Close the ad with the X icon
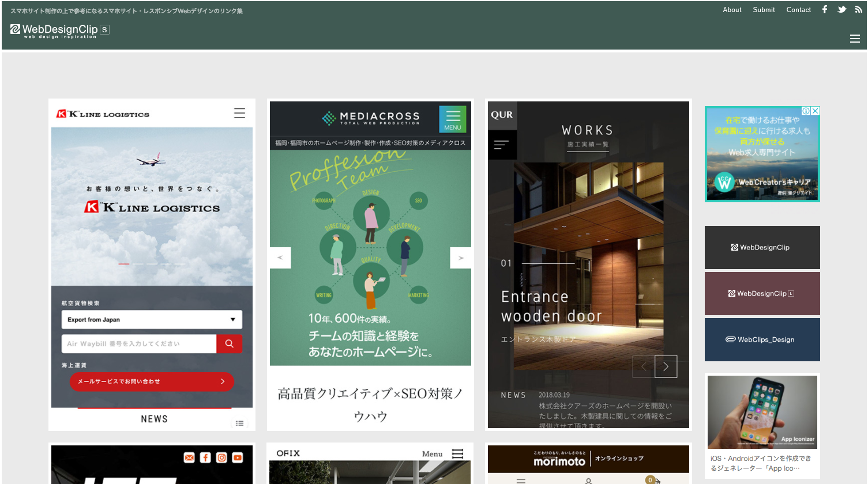Image resolution: width=868 pixels, height=484 pixels. point(815,111)
